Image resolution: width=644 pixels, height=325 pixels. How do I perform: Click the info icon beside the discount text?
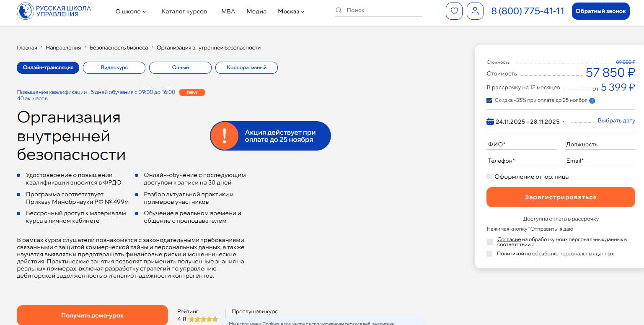tap(592, 101)
